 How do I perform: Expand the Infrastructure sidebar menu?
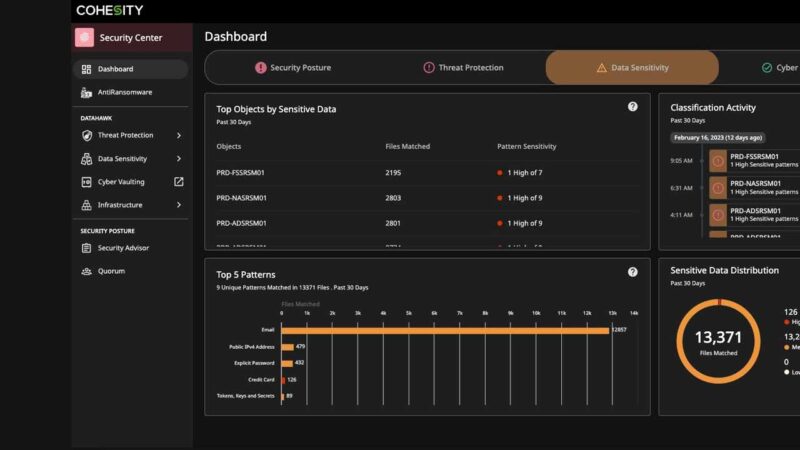179,205
